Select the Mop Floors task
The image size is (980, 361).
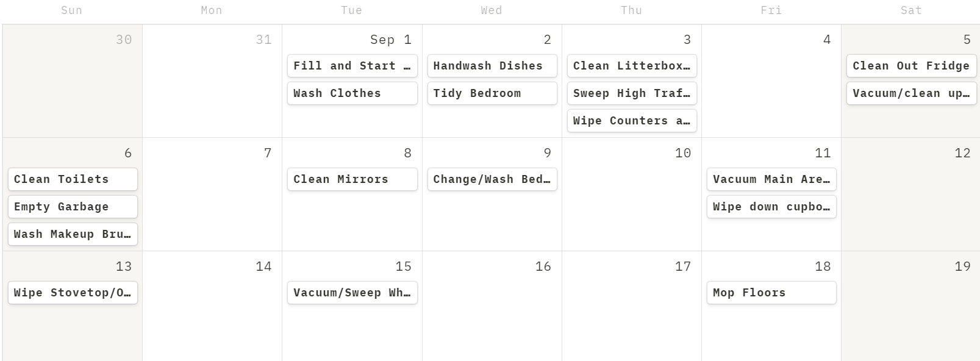click(771, 293)
